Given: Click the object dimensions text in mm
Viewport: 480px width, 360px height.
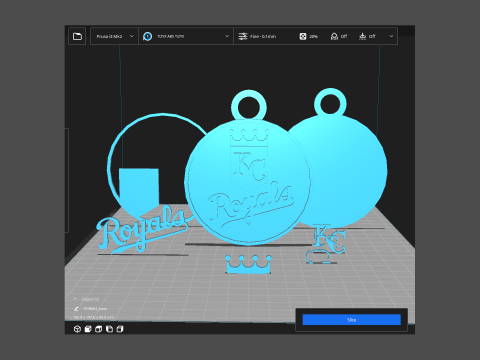Looking at the screenshot, I should point(94,317).
